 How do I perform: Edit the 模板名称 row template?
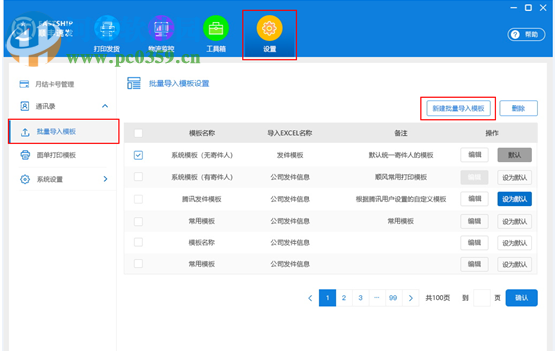pyautogui.click(x=474, y=243)
